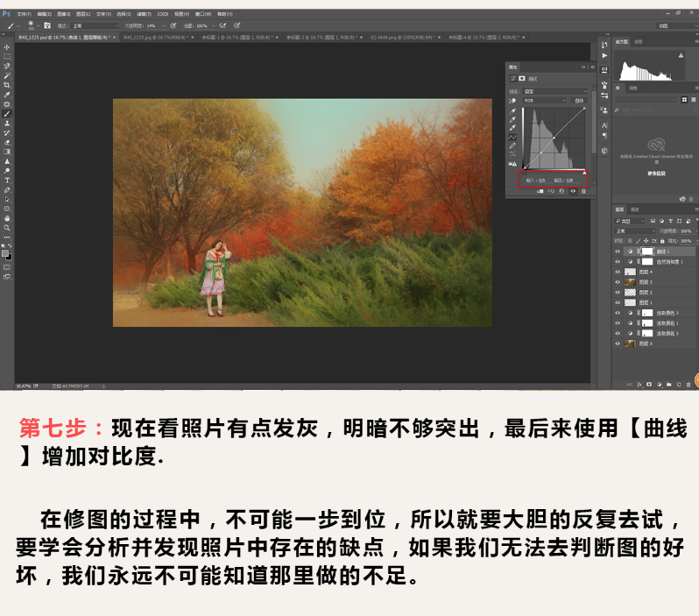Open the Character panel icon

(x=604, y=125)
